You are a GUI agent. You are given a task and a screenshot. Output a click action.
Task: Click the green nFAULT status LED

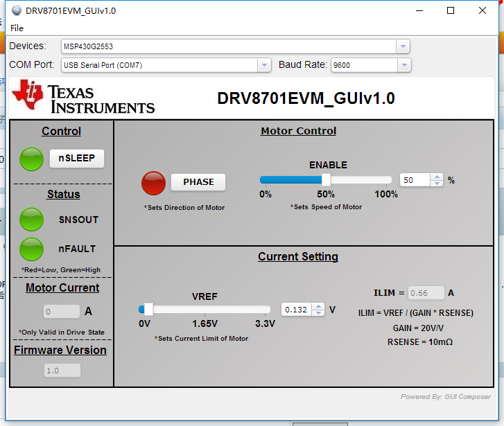[31, 249]
